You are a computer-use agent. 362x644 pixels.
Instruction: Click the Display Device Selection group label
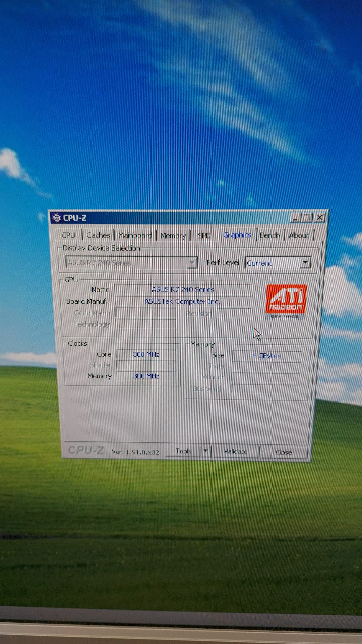click(102, 248)
